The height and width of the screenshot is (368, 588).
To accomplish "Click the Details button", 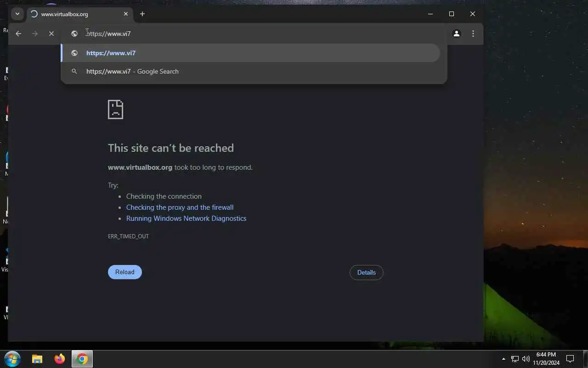I will [367, 272].
